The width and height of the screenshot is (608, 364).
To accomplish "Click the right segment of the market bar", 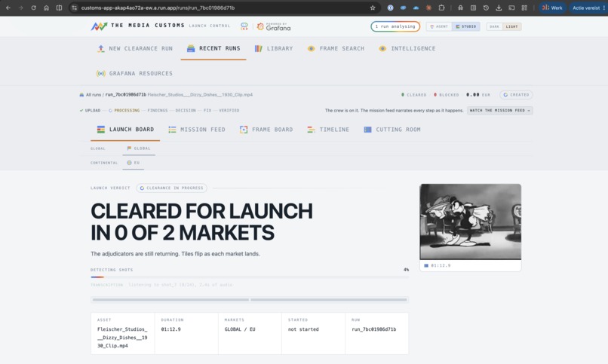I will click(x=329, y=300).
